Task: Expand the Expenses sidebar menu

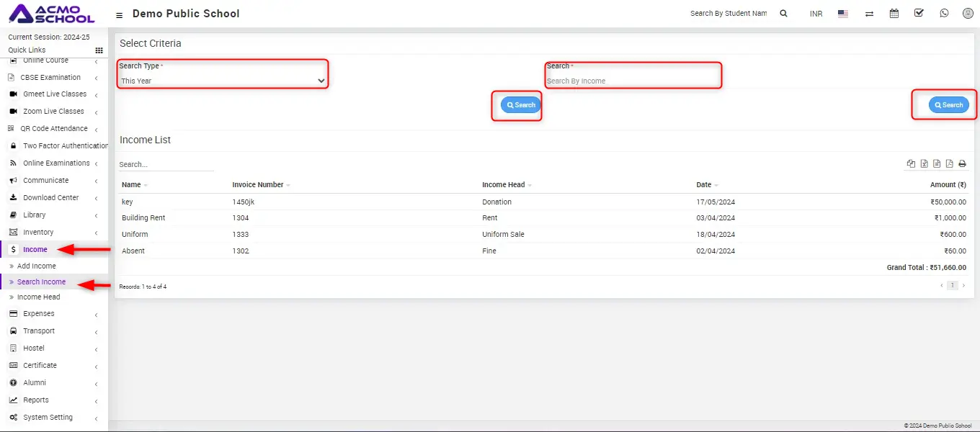Action: coord(39,314)
